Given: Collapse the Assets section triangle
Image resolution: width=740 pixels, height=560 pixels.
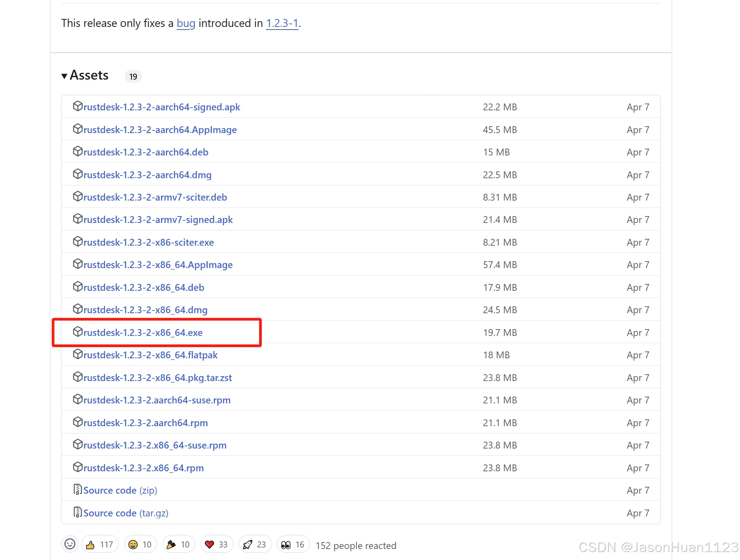Looking at the screenshot, I should (64, 76).
